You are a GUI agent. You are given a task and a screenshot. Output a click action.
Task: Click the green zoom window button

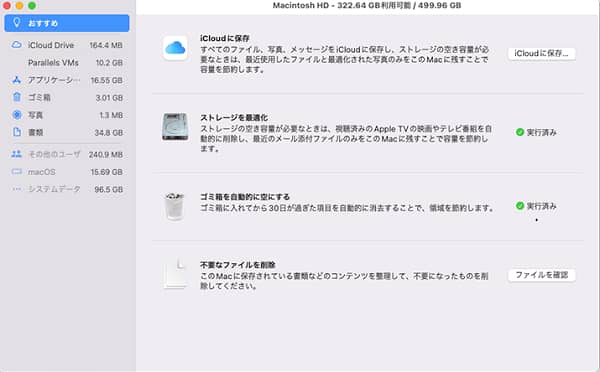point(32,5)
